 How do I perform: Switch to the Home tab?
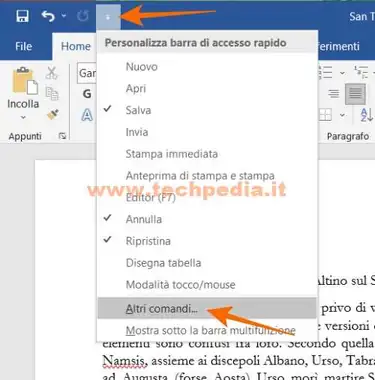coord(76,46)
